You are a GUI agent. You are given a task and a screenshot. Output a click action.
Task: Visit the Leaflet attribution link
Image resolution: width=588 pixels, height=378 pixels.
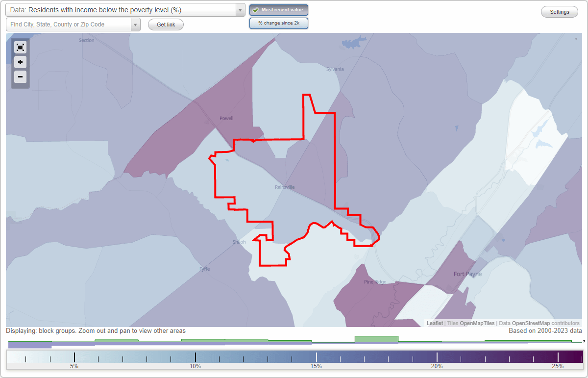click(435, 323)
